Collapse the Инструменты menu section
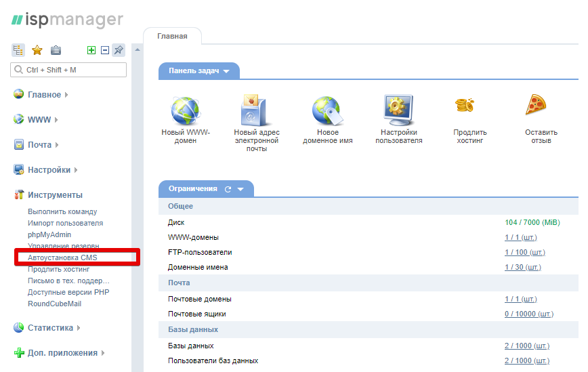This screenshot has height=372, width=588. coord(55,195)
